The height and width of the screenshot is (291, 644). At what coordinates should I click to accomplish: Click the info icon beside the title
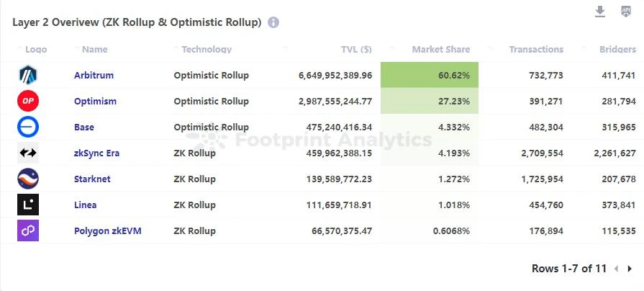point(273,22)
